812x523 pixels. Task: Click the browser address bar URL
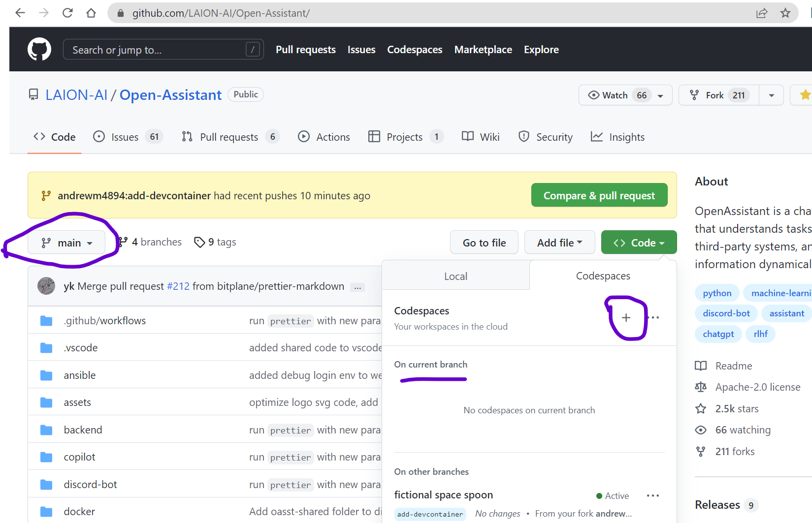point(221,13)
